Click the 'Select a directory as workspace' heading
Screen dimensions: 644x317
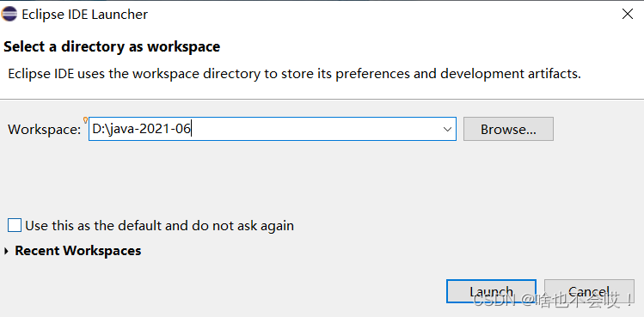(112, 46)
